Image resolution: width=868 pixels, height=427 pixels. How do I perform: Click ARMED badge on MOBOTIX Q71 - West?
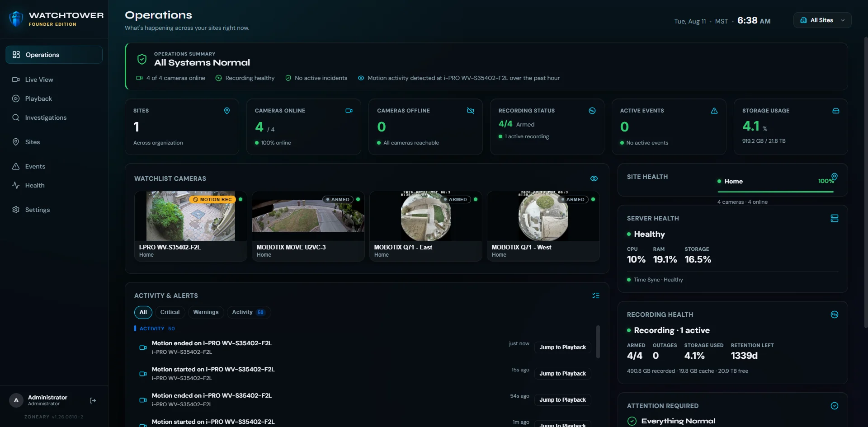click(573, 199)
